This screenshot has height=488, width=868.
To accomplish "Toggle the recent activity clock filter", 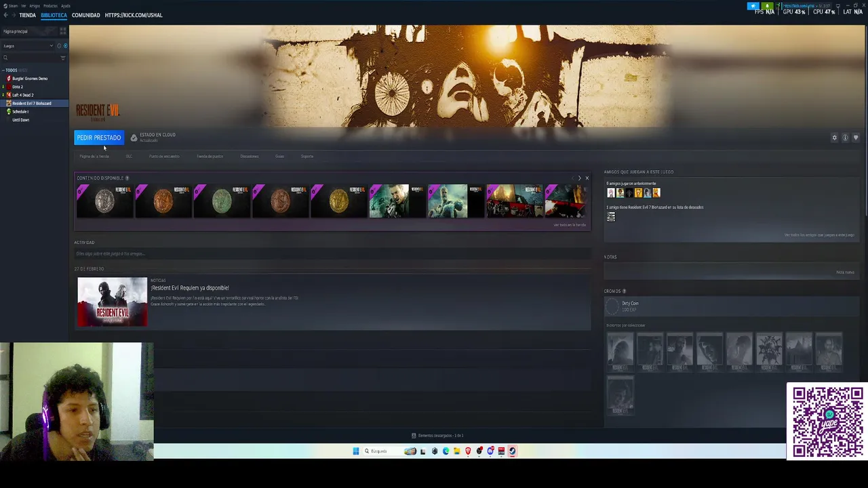I will click(x=59, y=46).
